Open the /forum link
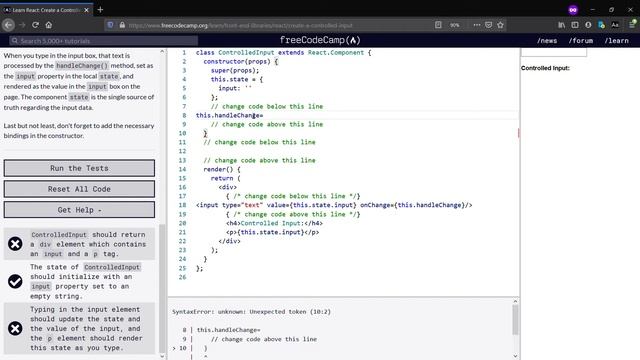The width and height of the screenshot is (640, 360). click(581, 40)
